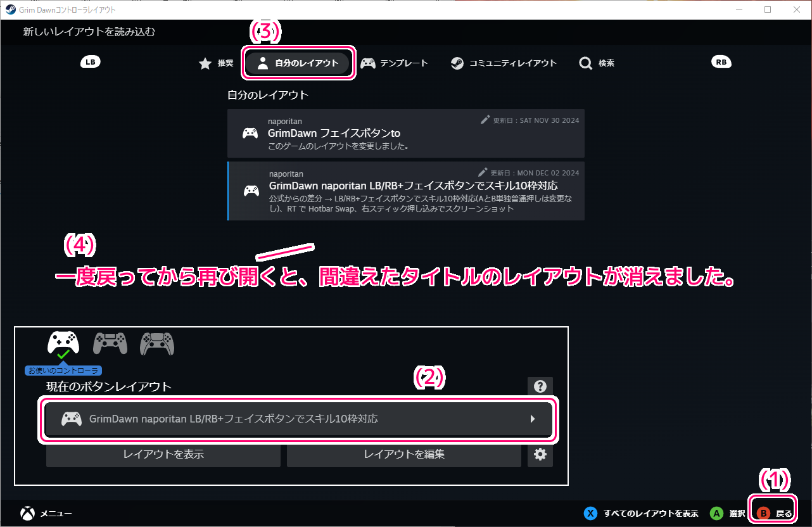Click the magnifier icon of 検索 tab
The height and width of the screenshot is (527, 812).
[x=585, y=63]
